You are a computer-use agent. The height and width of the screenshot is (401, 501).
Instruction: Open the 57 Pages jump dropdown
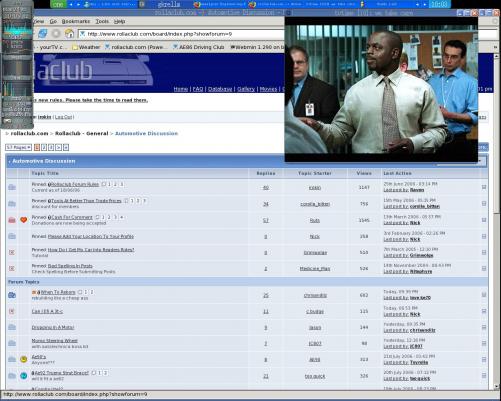point(19,147)
